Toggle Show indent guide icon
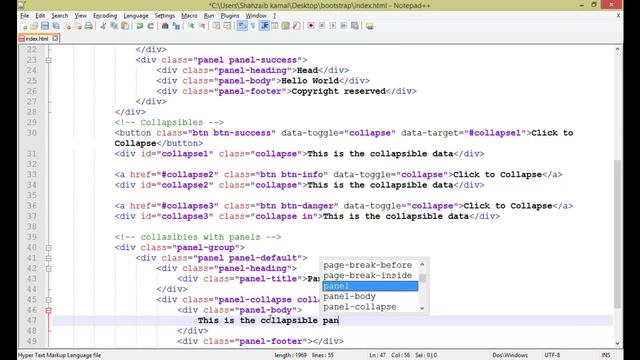This screenshot has width=640, height=360. pyautogui.click(x=264, y=26)
